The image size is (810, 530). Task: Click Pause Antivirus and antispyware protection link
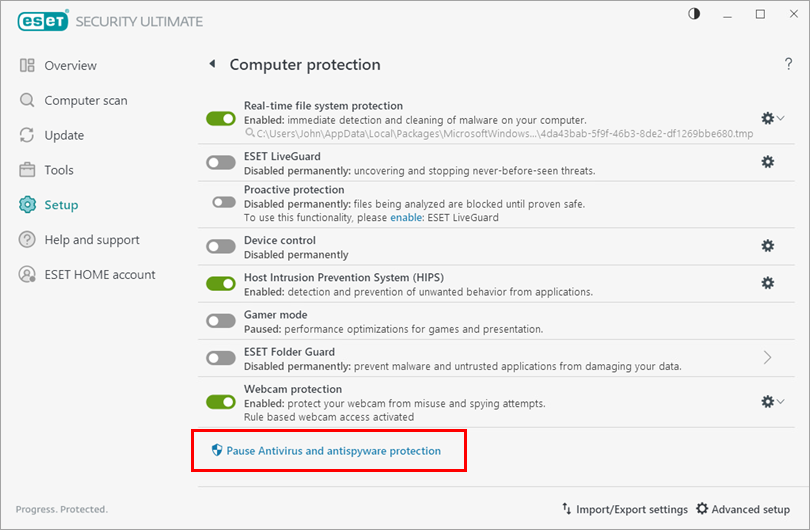[x=333, y=451]
